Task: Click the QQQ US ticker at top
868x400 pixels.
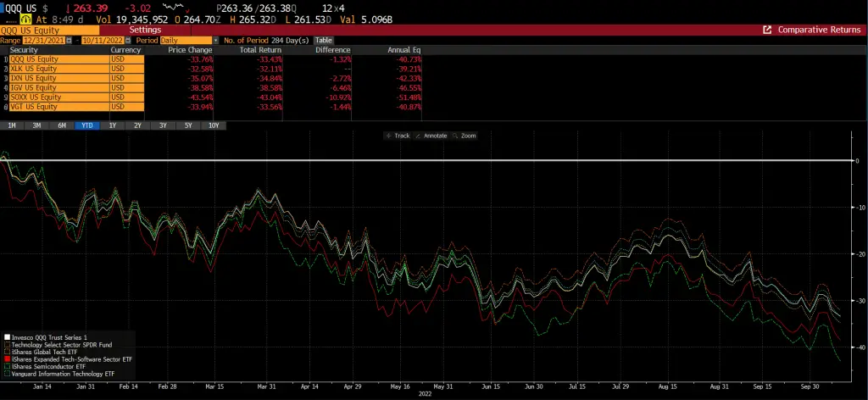Action: click(21, 8)
